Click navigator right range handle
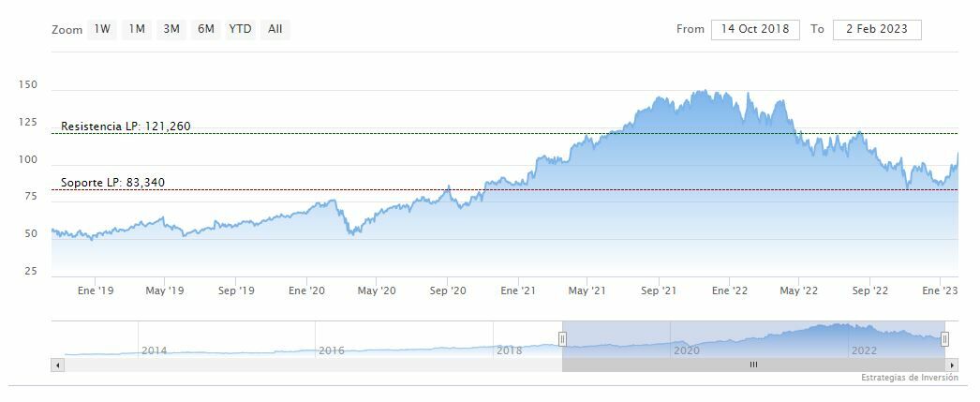Image resolution: width=980 pixels, height=402 pixels. (x=944, y=339)
